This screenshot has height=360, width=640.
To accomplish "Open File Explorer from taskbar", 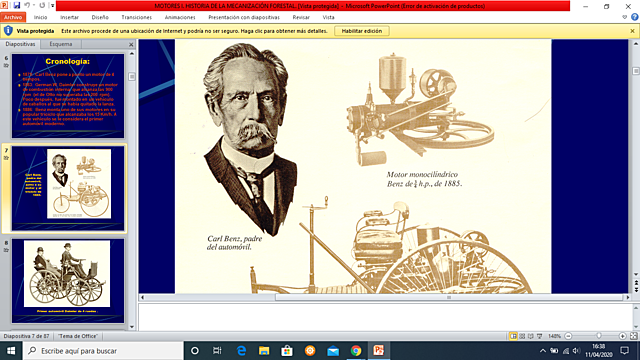I will coord(264,351).
